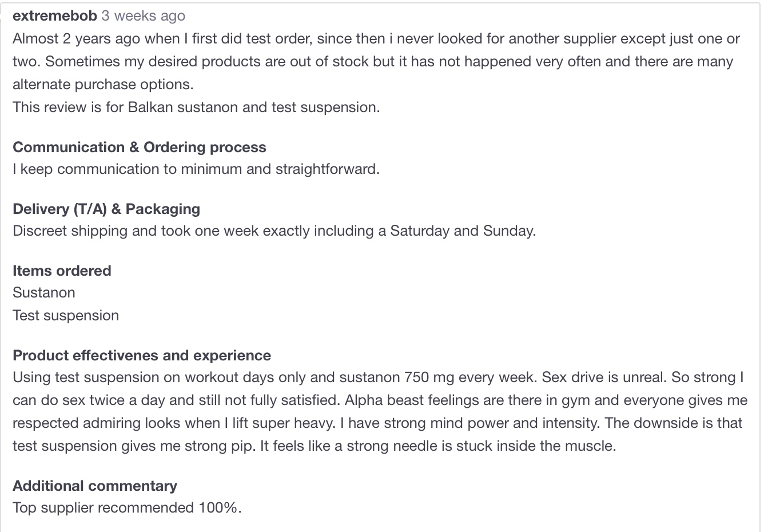The width and height of the screenshot is (764, 532).
Task: Click the "Delivery (T/A) & Packaging" heading
Action: pyautogui.click(x=106, y=209)
